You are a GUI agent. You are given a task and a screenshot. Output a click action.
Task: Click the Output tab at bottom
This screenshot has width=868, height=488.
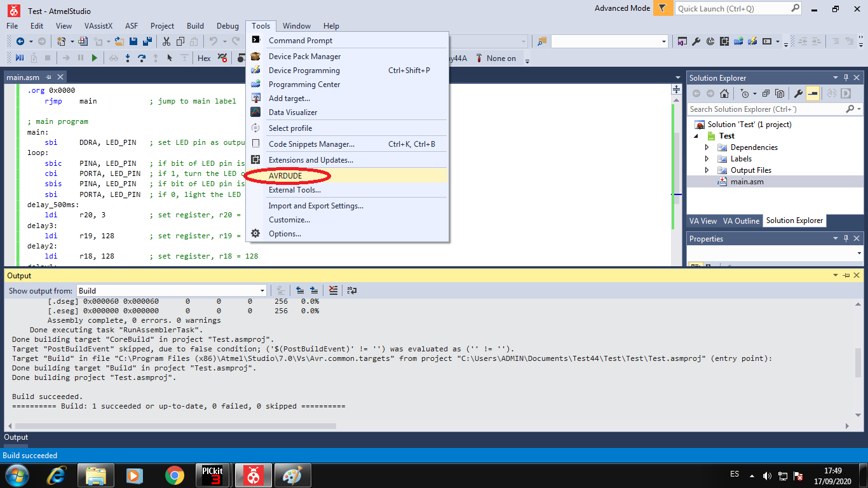coord(17,437)
